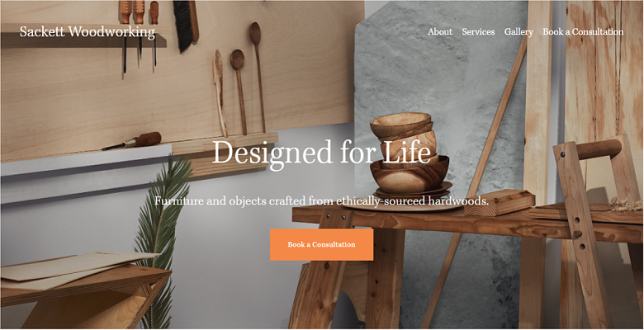Click the stack of wooden bowls
The width and height of the screenshot is (644, 330).
click(x=409, y=154)
